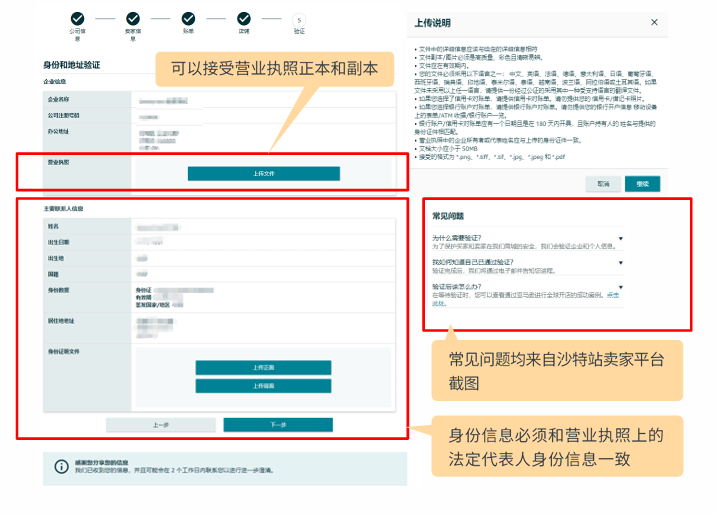Click the completed 卖家信息 step checkmark
The height and width of the screenshot is (514, 716).
tap(133, 17)
